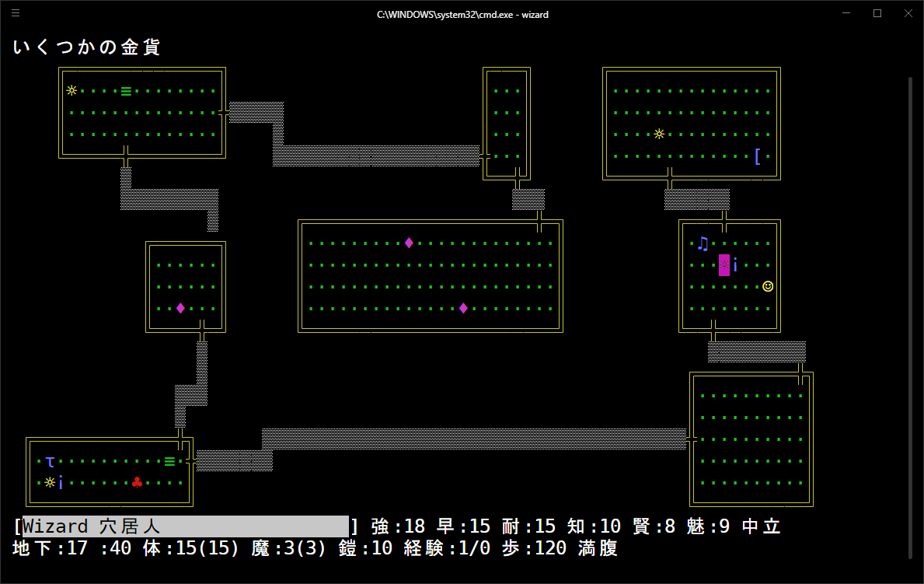The height and width of the screenshot is (584, 924).
Task: Click lower magenta diamond in central room
Action: (x=463, y=308)
